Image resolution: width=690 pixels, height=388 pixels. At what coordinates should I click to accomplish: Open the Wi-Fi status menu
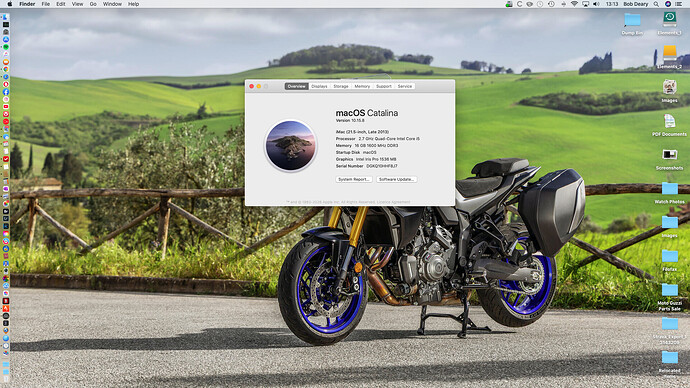574,4
